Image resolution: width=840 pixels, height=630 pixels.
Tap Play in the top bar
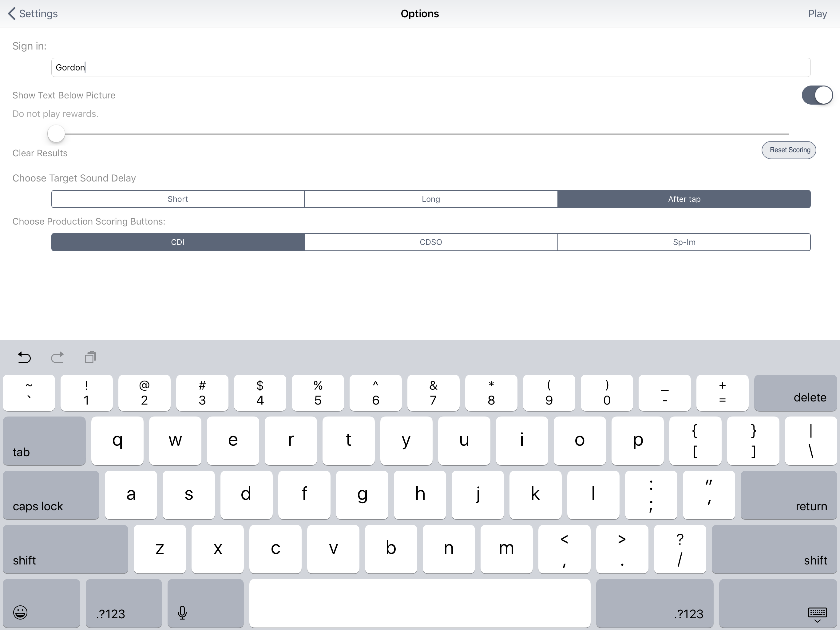[x=817, y=14]
